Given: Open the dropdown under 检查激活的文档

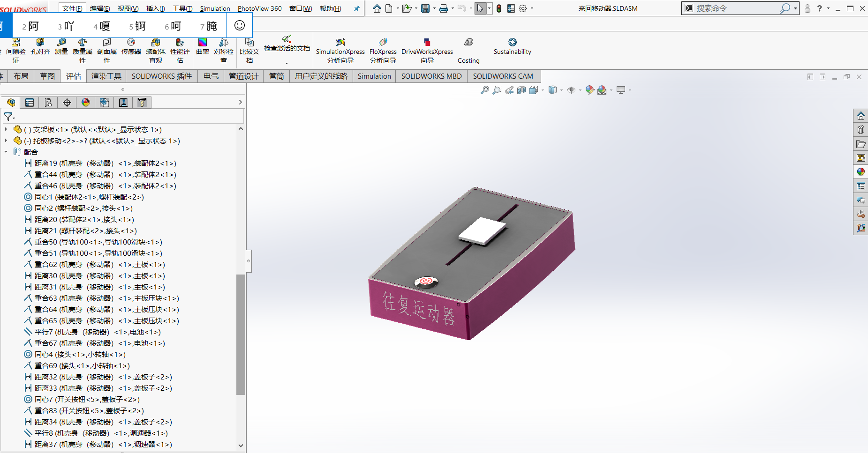Looking at the screenshot, I should point(287,63).
